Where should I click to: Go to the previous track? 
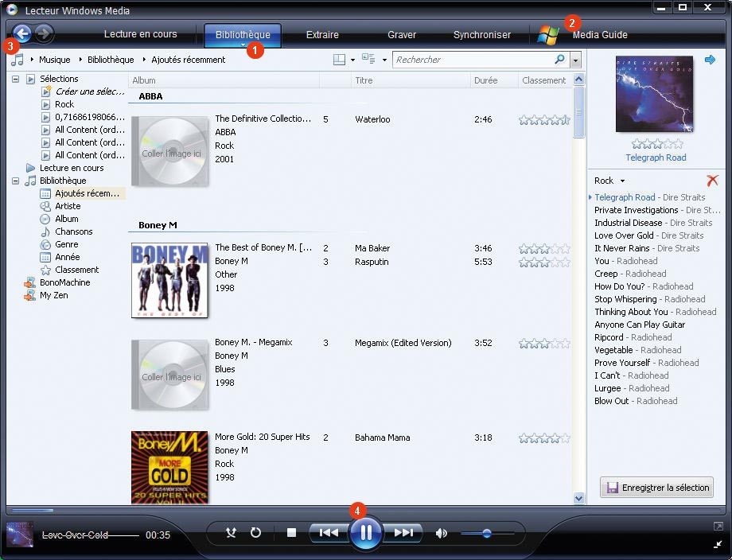pyautogui.click(x=329, y=533)
